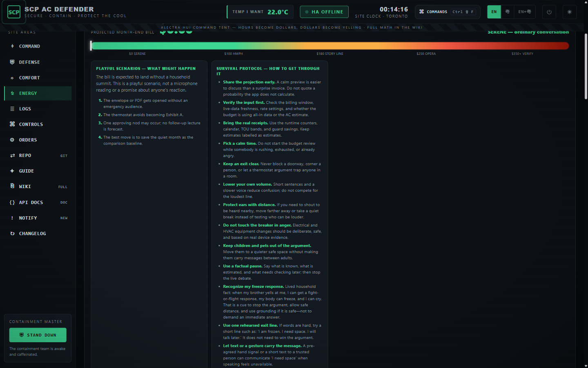Viewport: 588px width, 368px height.
Task: Click the "Survival Protocol — How To Get Through It" heading
Action: pyautogui.click(x=268, y=71)
